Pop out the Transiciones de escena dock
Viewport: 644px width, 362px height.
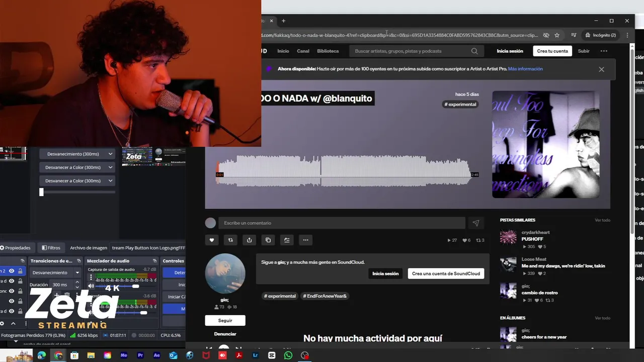(x=78, y=261)
